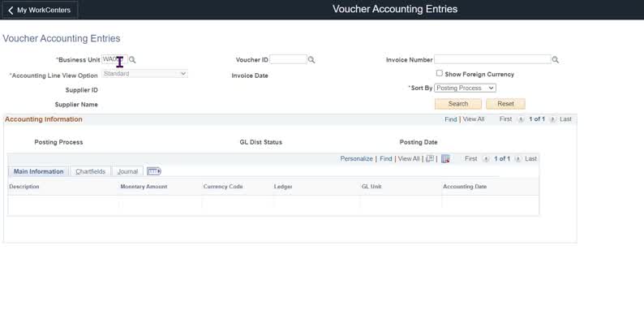Click the Reset button

[x=505, y=104]
